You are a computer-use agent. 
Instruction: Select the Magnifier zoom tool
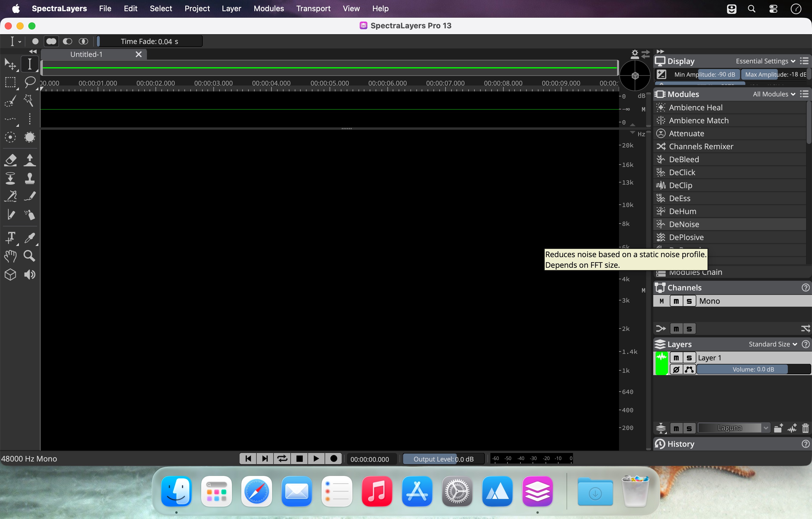[x=30, y=256]
